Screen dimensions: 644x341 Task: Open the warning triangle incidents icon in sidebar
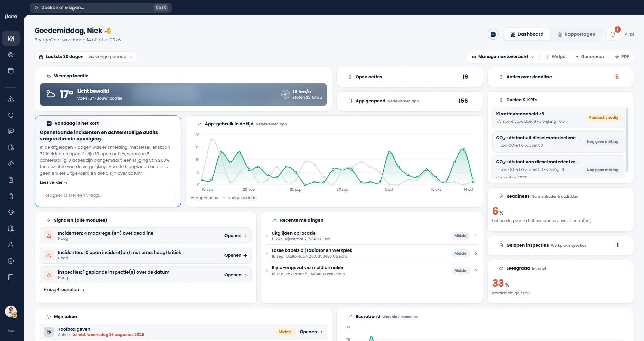[x=11, y=99]
